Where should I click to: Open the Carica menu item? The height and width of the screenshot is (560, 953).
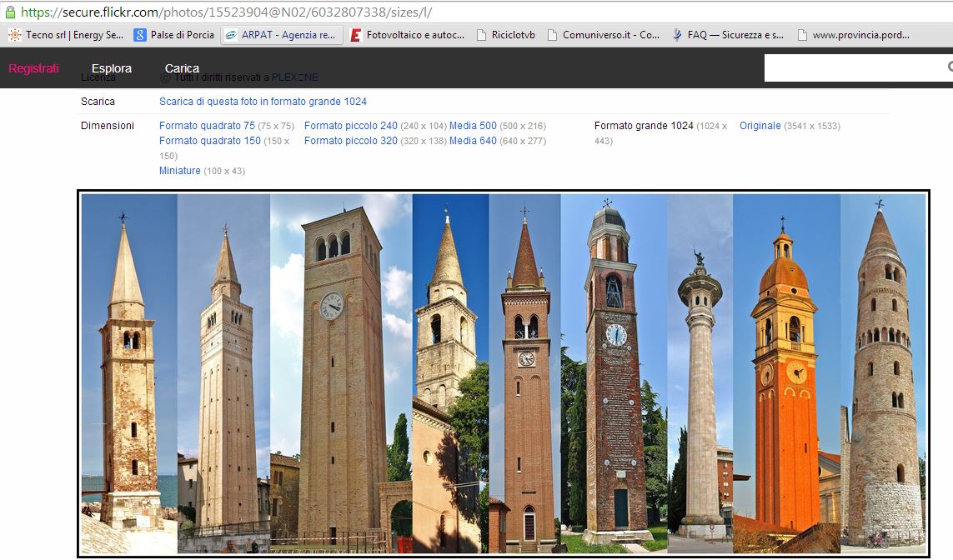[x=182, y=68]
